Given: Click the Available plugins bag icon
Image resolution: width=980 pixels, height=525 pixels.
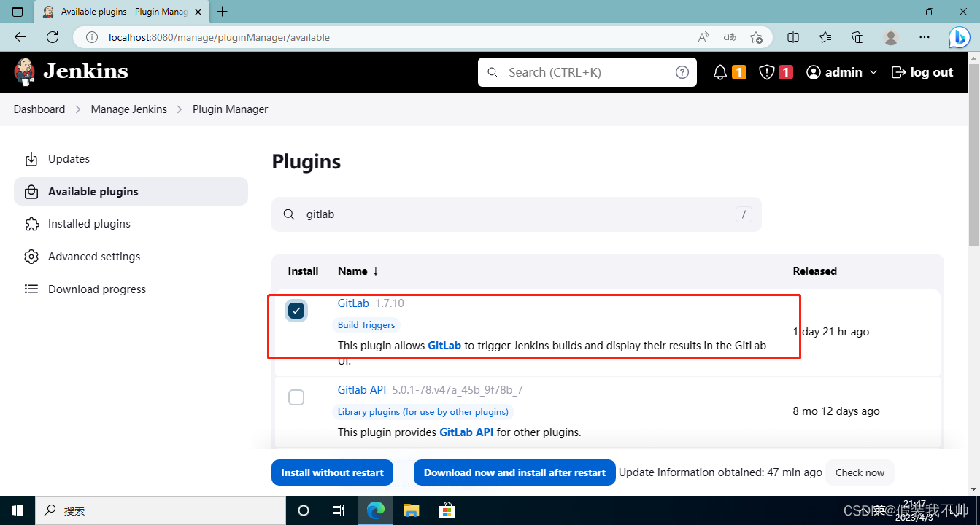Looking at the screenshot, I should point(31,192).
